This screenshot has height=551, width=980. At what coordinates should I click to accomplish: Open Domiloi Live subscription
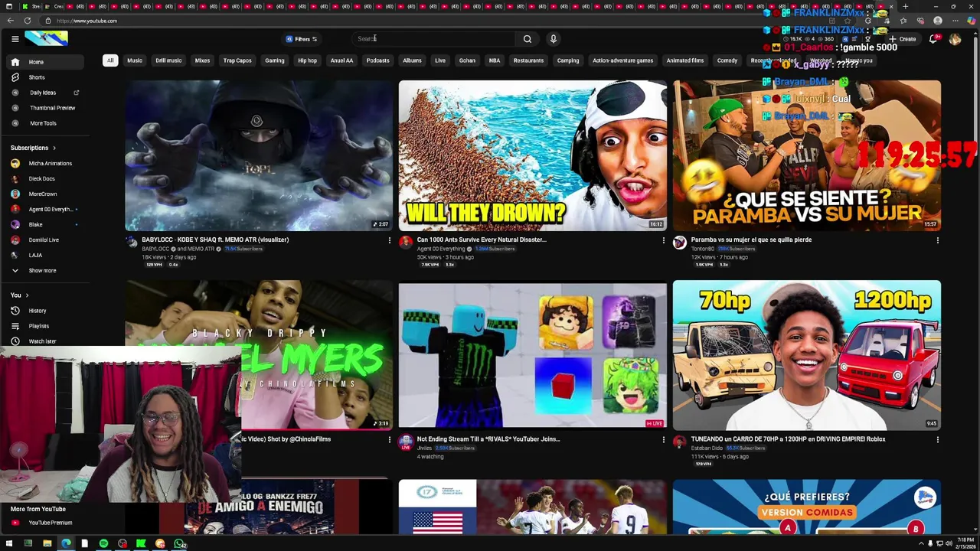tap(44, 240)
